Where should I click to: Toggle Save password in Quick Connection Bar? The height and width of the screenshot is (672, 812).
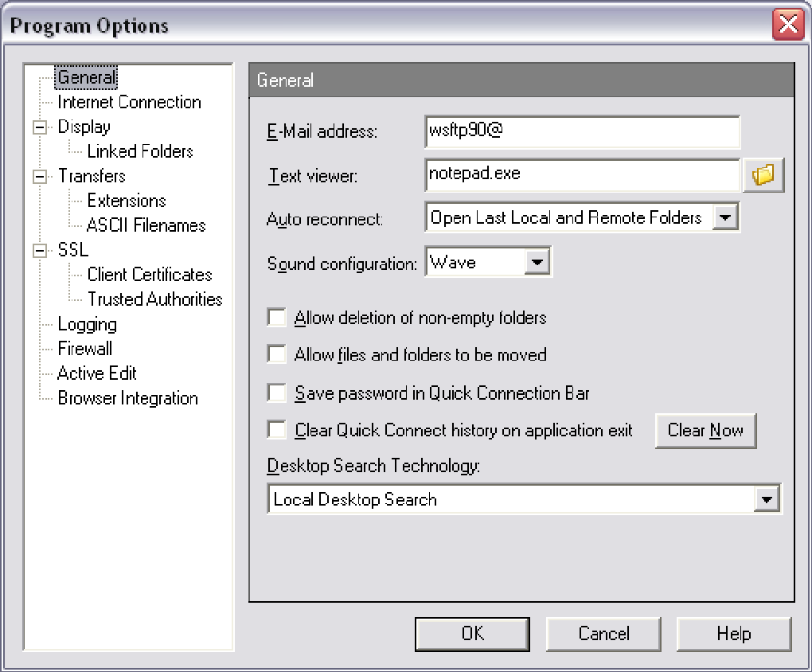point(276,393)
